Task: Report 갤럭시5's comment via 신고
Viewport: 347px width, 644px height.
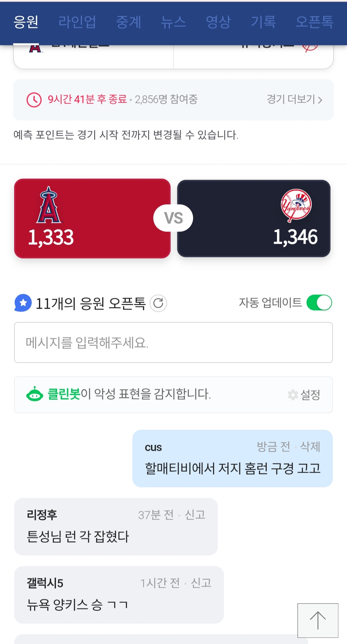Action: pyautogui.click(x=201, y=583)
